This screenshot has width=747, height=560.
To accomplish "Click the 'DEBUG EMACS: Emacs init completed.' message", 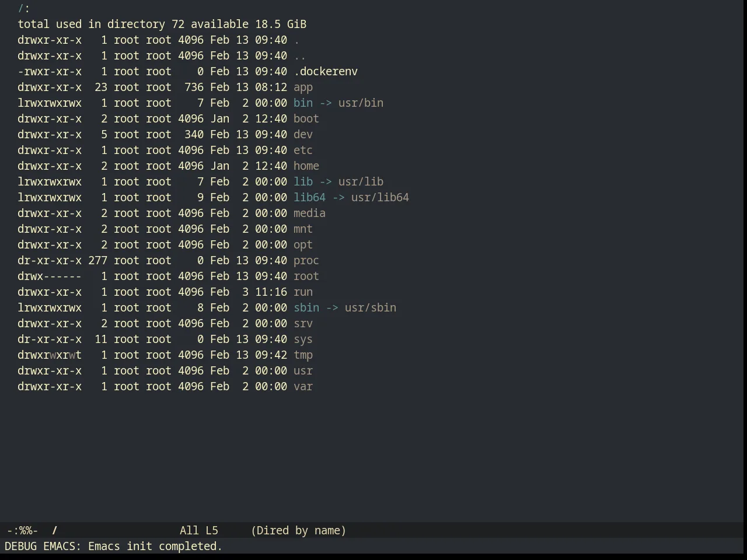I will coord(114,547).
